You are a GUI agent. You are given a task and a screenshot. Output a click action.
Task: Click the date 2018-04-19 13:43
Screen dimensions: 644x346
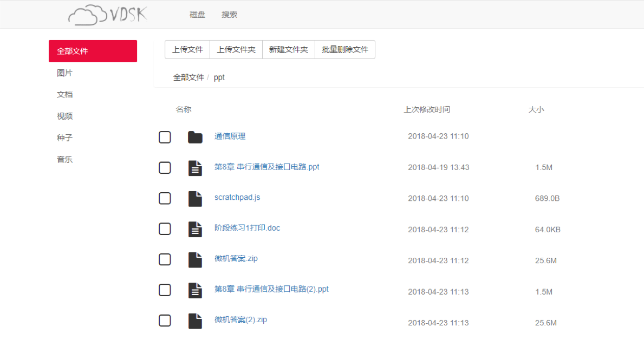tap(439, 167)
